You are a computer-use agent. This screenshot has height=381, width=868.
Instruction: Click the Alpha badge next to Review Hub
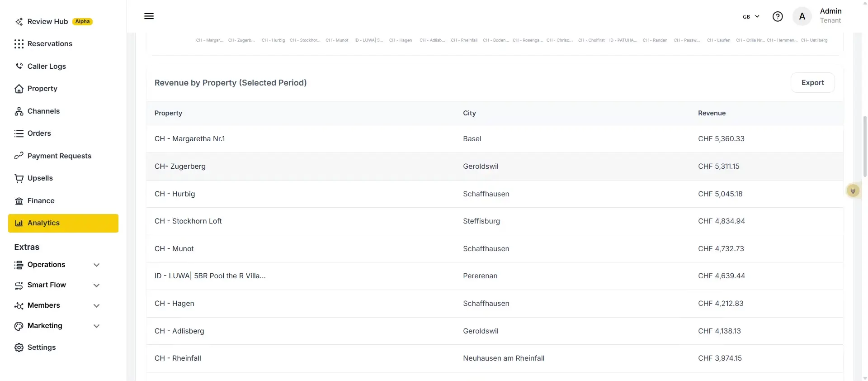(82, 22)
